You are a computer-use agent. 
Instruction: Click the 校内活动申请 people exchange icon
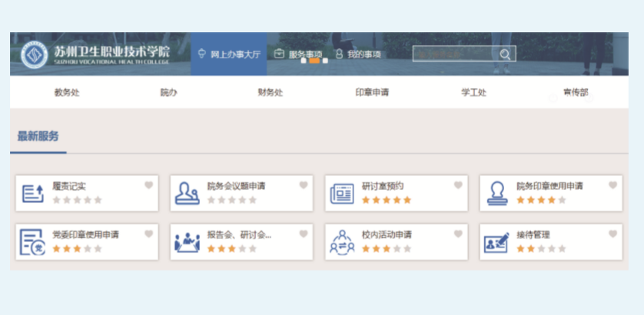[342, 242]
